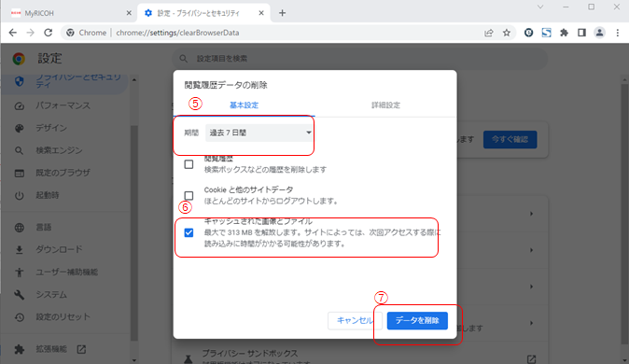Image resolution: width=629 pixels, height=364 pixels.
Task: Open システム settings in sidebar
Action: [51, 295]
